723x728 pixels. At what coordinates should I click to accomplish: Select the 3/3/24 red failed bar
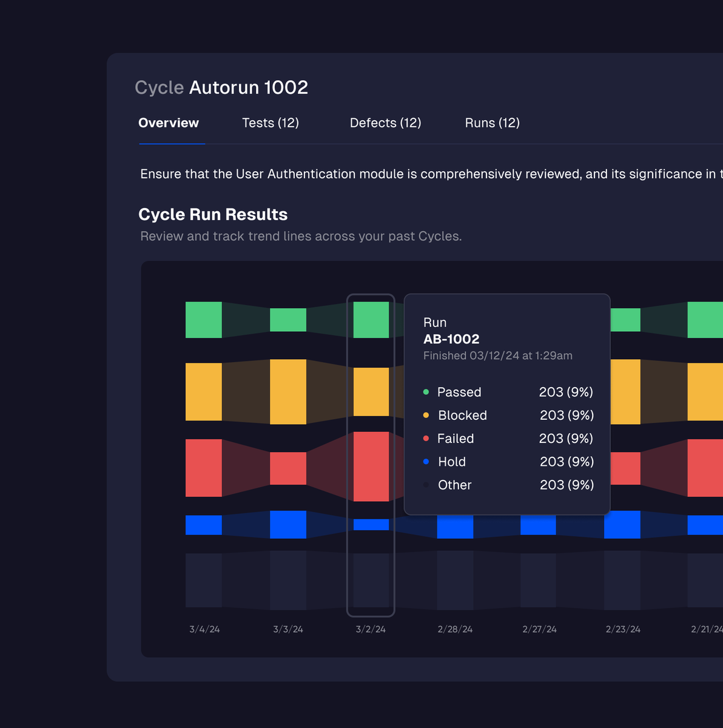(288, 468)
